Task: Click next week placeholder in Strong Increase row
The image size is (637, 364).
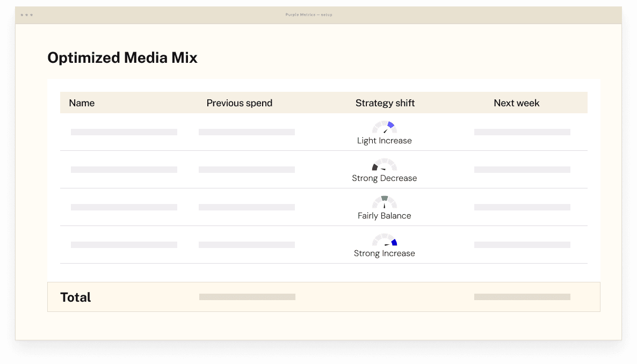Action: click(522, 245)
